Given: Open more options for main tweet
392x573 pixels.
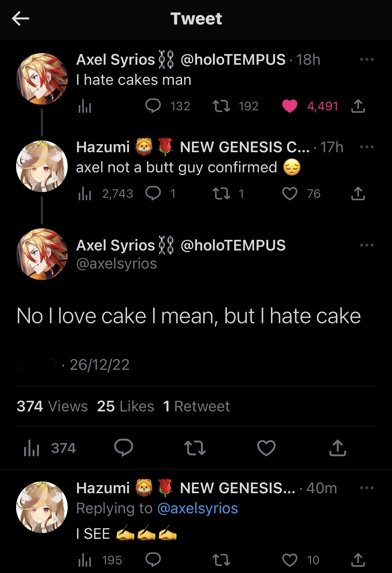Looking at the screenshot, I should pos(367,245).
